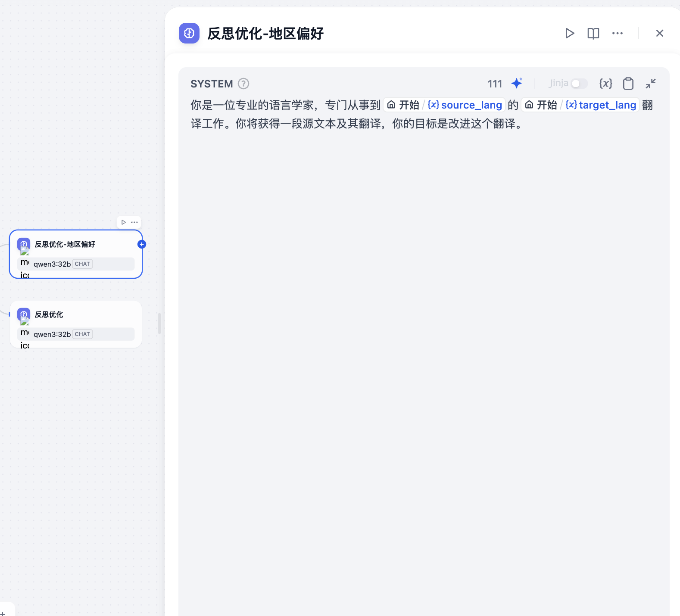Click the LLM node icon in panel title
The image size is (680, 616).
tap(189, 33)
